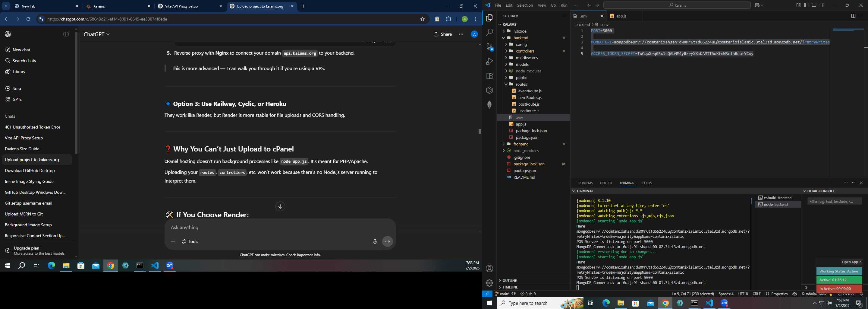The width and height of the screenshot is (868, 309).
Task: Open the File menu in VS Code
Action: pyautogui.click(x=498, y=5)
